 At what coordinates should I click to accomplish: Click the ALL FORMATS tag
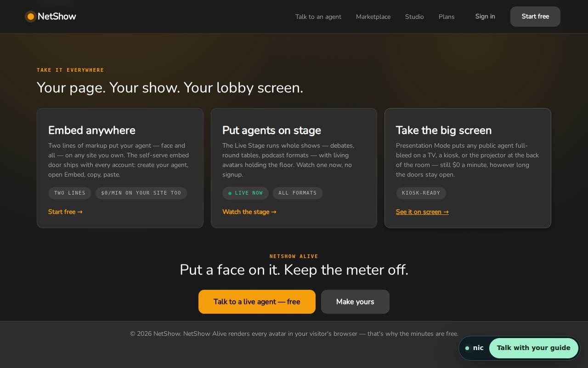[298, 193]
